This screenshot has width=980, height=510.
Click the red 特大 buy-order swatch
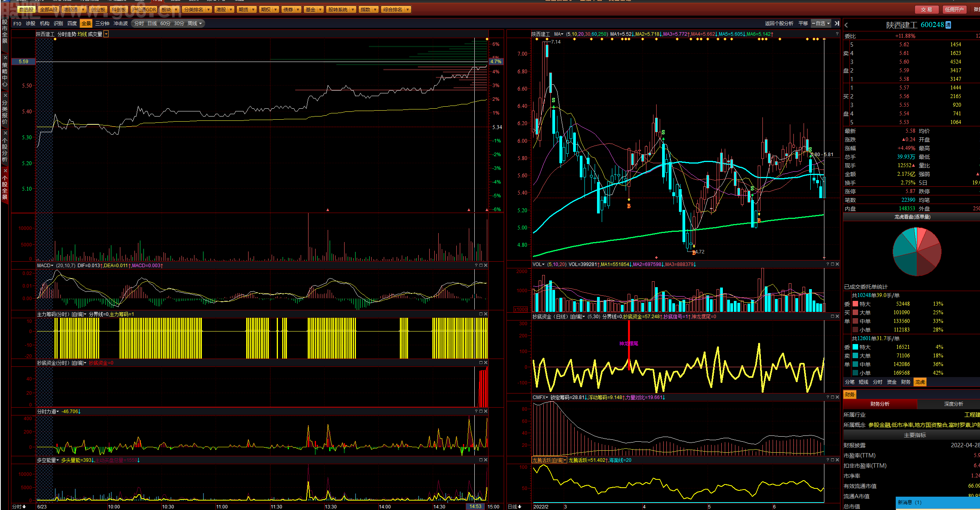[x=855, y=304]
